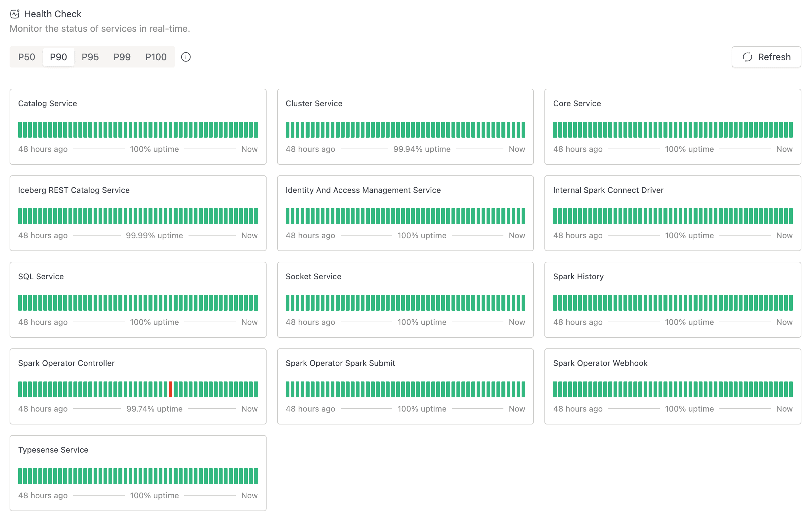
Task: Click the Spark History 100% uptime text
Action: (689, 322)
